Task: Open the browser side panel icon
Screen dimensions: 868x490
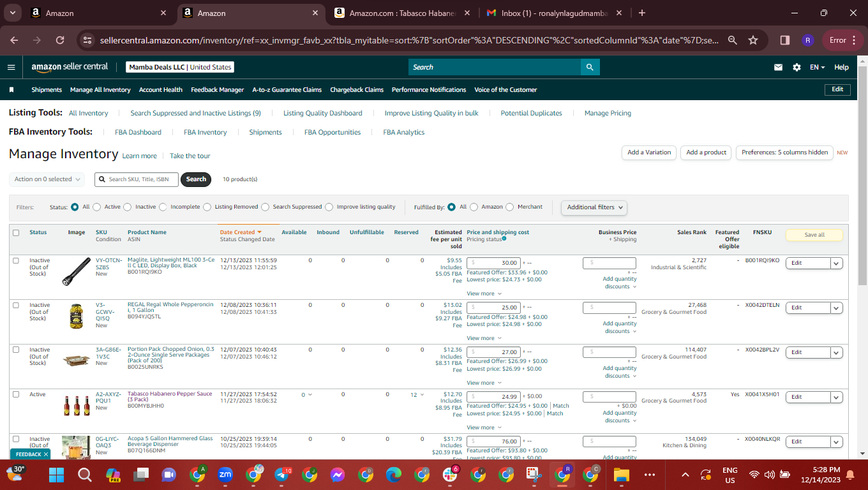Action: point(785,40)
